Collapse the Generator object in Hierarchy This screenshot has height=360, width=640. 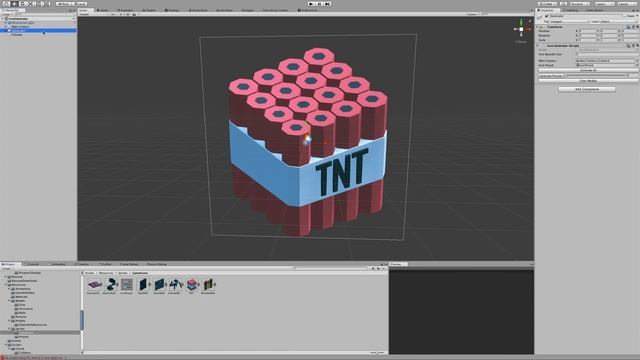click(6, 31)
